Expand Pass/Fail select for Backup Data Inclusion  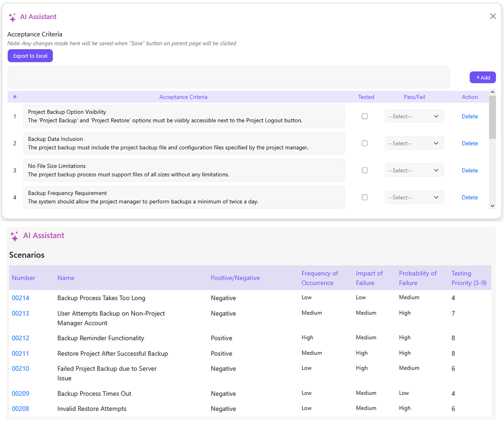pos(414,144)
